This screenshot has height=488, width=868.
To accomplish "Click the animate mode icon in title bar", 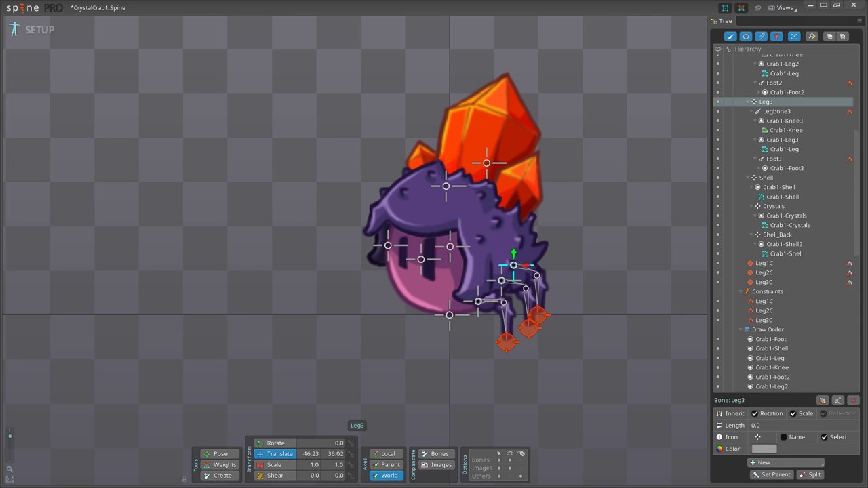I will (741, 8).
